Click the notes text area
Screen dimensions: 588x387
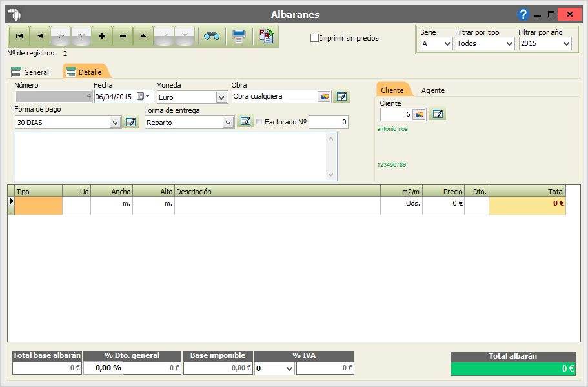170,157
